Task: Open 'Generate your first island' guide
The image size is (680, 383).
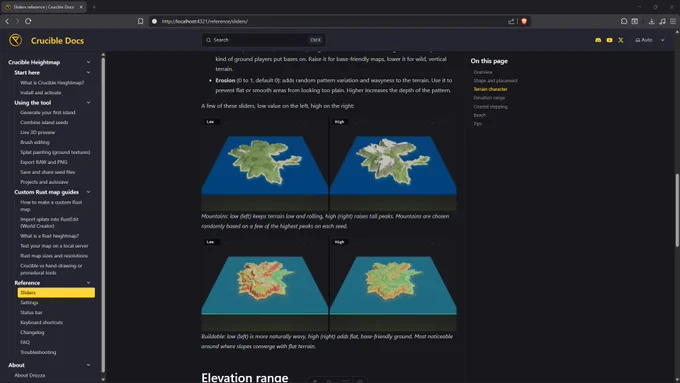Action: tap(48, 112)
